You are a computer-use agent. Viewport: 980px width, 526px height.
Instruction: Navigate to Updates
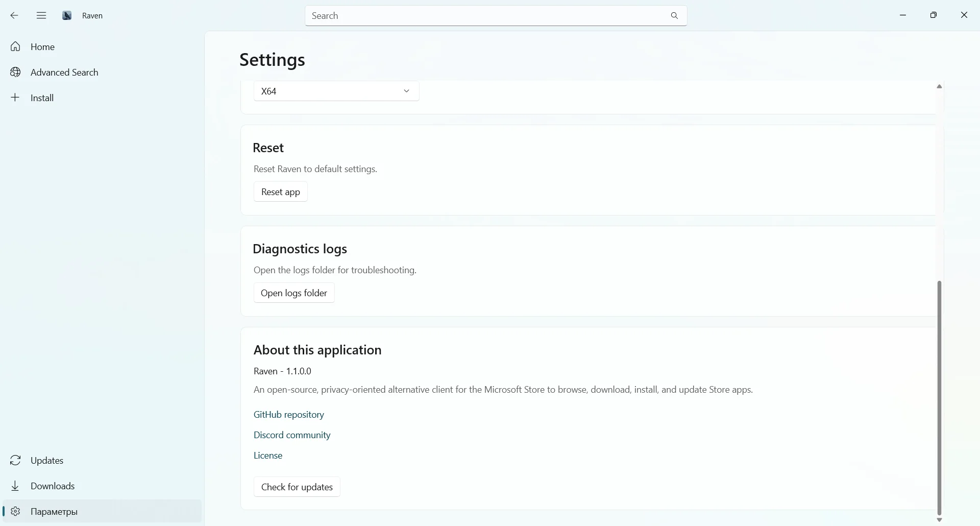(102, 461)
